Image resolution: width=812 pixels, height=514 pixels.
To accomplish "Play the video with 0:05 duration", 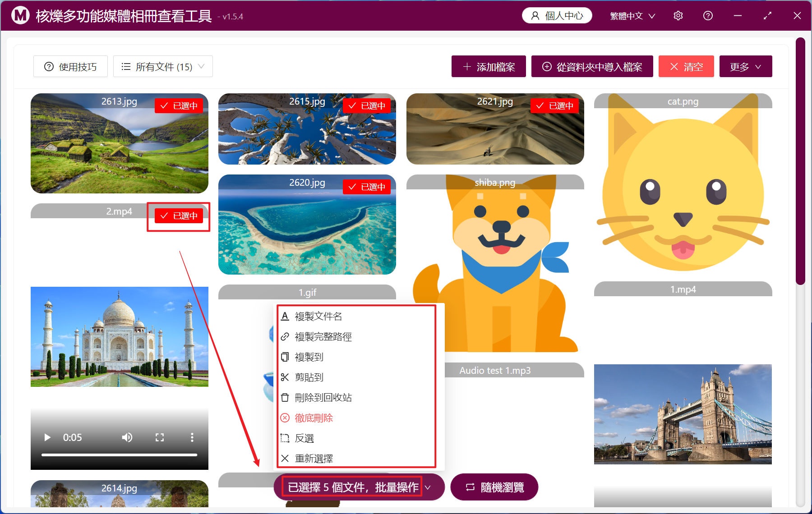I will (47, 437).
